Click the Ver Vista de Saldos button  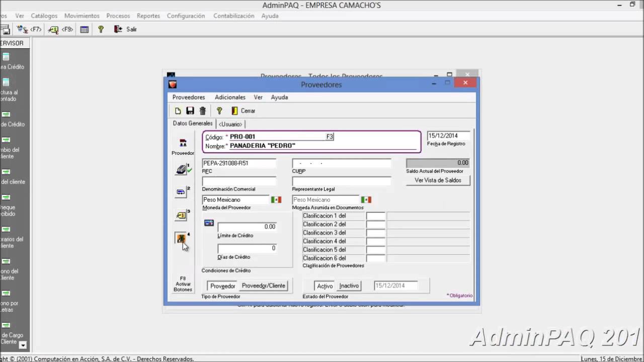438,180
